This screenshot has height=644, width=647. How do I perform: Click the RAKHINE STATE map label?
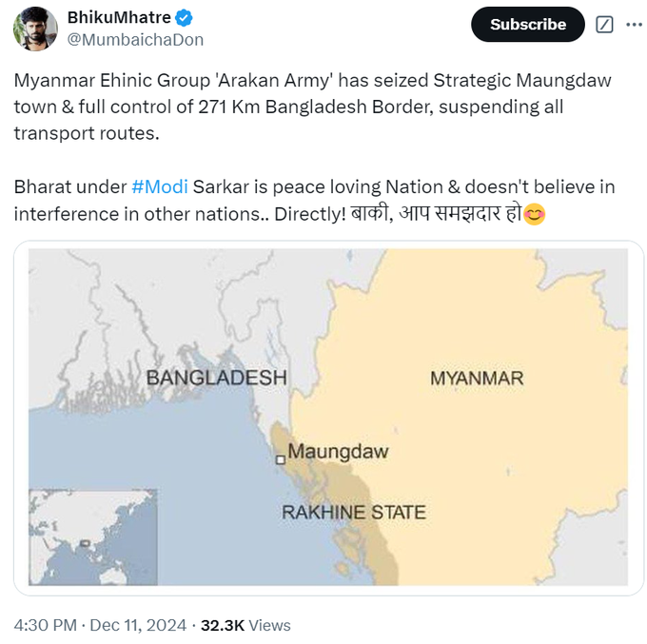coord(353,513)
